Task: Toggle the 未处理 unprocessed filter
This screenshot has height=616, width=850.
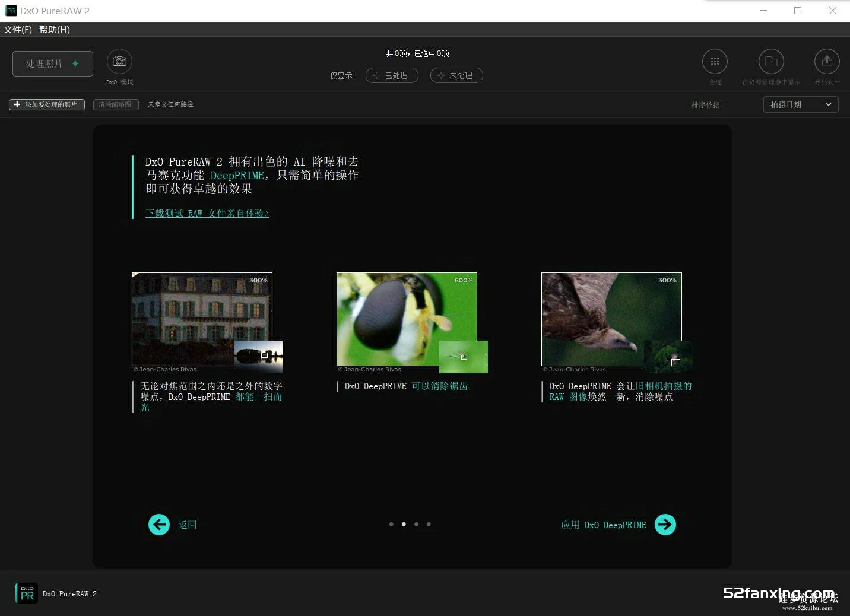Action: (456, 75)
